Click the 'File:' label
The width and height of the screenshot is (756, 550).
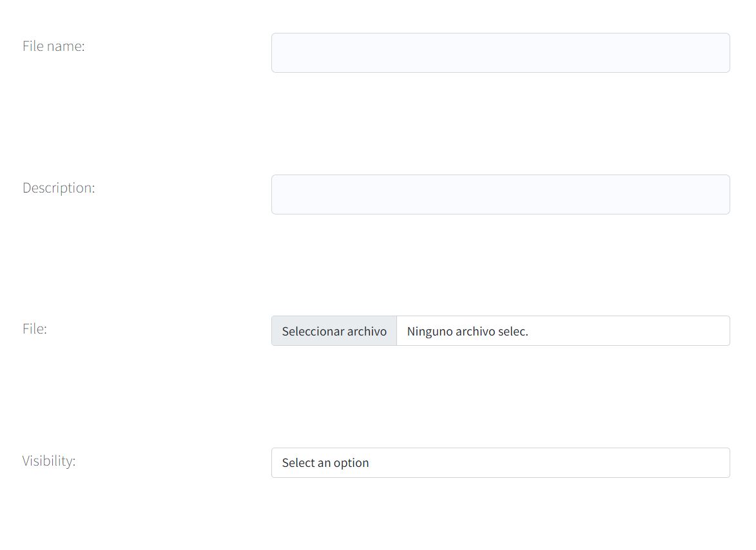tap(35, 328)
